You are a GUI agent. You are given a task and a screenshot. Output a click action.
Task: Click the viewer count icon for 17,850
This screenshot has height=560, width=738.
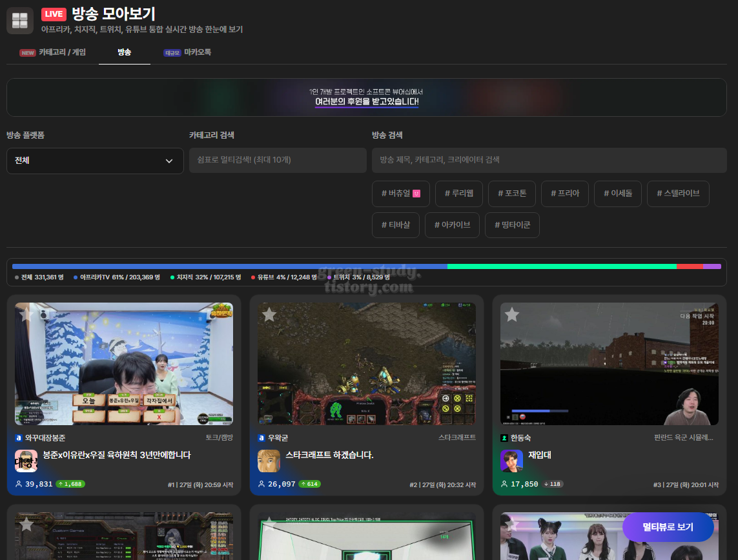504,484
